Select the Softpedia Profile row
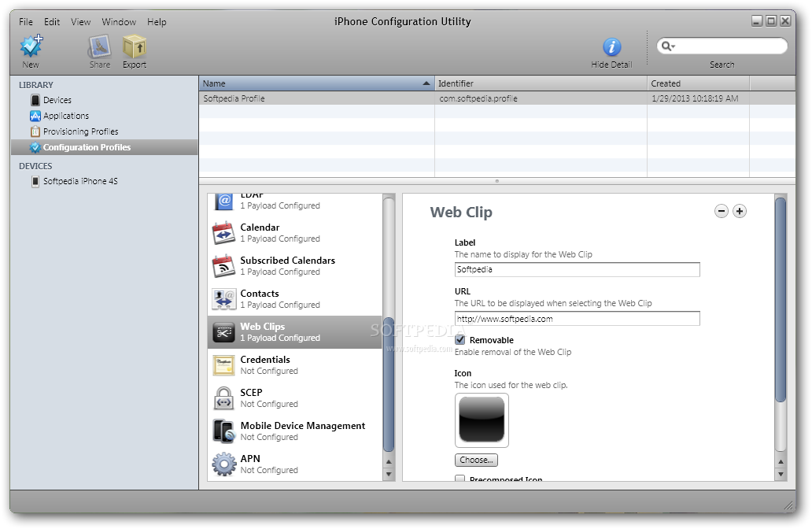 497,98
